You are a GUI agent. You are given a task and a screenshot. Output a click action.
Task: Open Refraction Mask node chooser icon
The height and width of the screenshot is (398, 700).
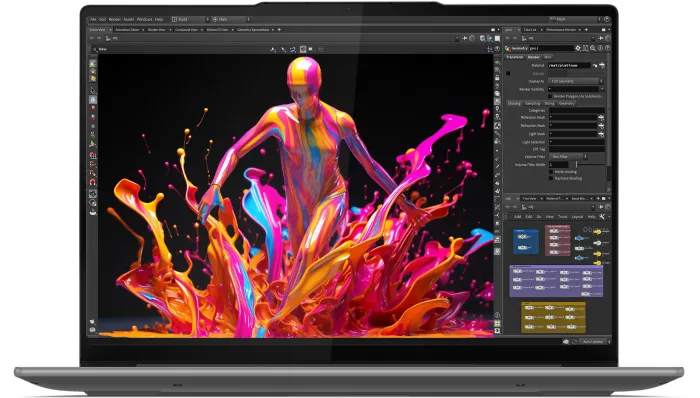pyautogui.click(x=601, y=126)
